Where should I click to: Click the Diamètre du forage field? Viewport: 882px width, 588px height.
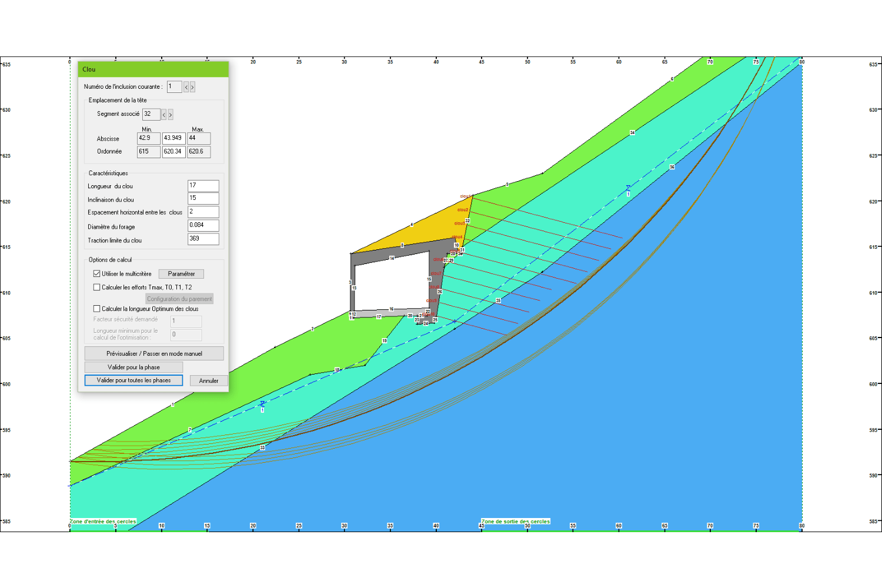(203, 225)
